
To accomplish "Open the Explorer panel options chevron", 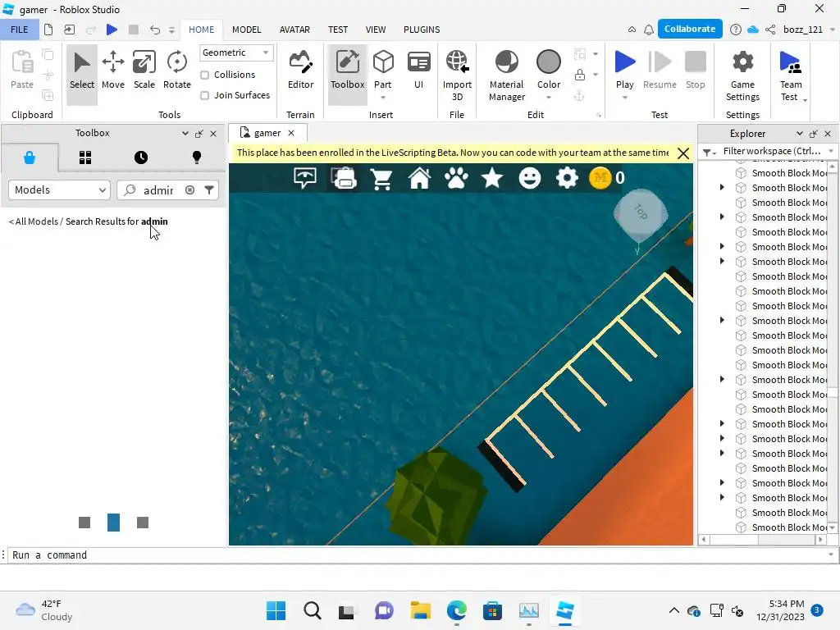I will tap(799, 134).
